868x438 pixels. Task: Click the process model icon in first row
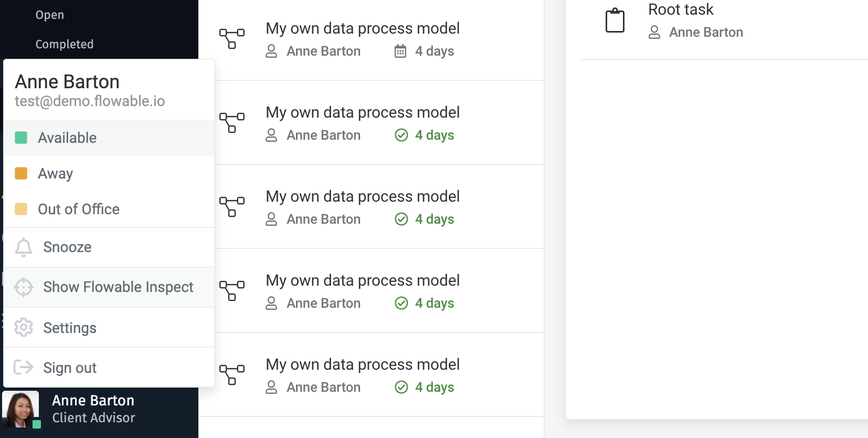(231, 39)
